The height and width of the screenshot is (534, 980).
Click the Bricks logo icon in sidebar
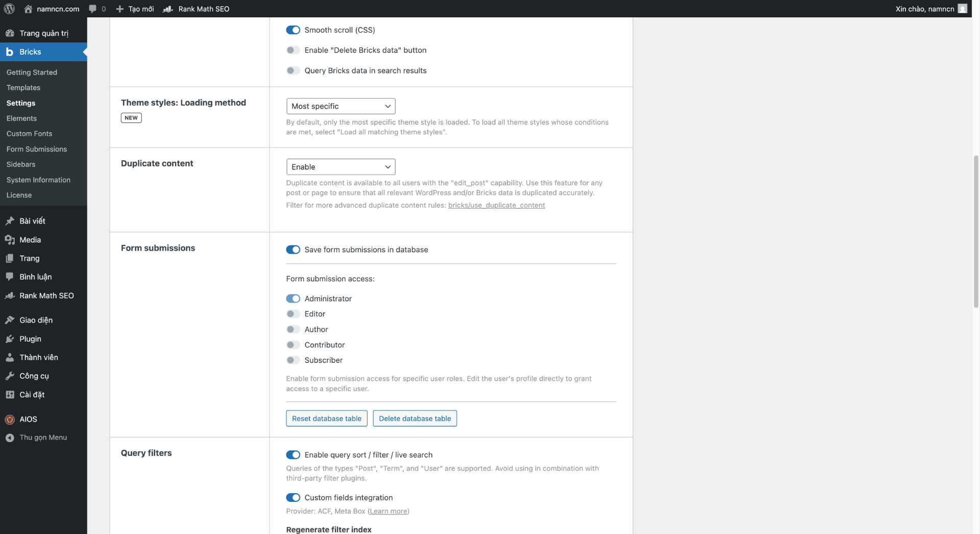tap(10, 52)
